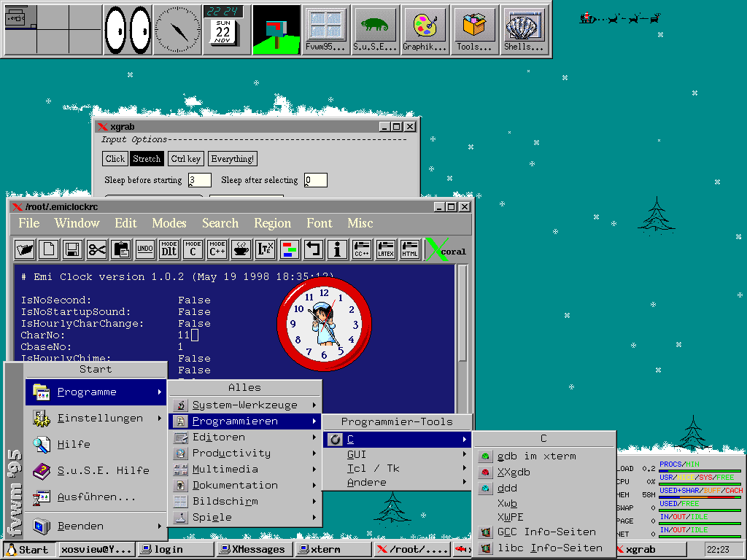This screenshot has width=747, height=560.
Task: Switch to XMessages on the taskbar
Action: [x=254, y=550]
